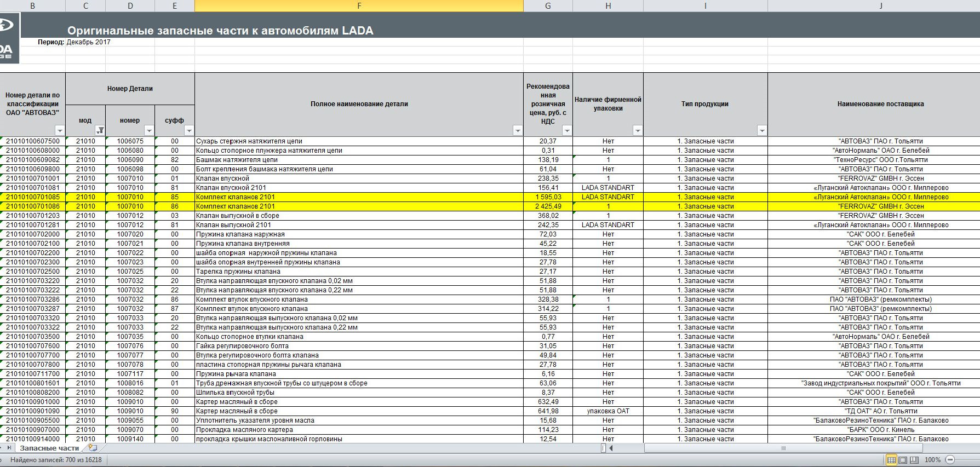Select cell 'Башмак натяжителя цепи'
The width and height of the screenshot is (980, 467).
(x=359, y=160)
